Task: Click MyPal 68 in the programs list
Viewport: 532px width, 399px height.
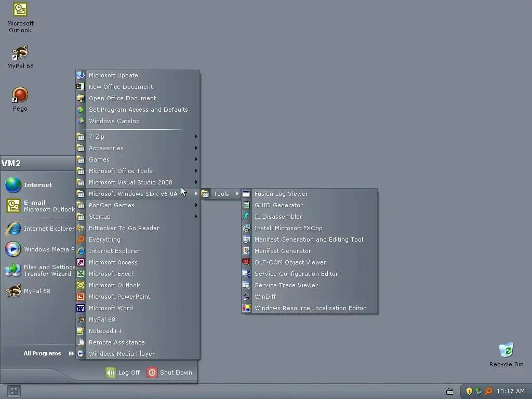Action: [x=137, y=320]
